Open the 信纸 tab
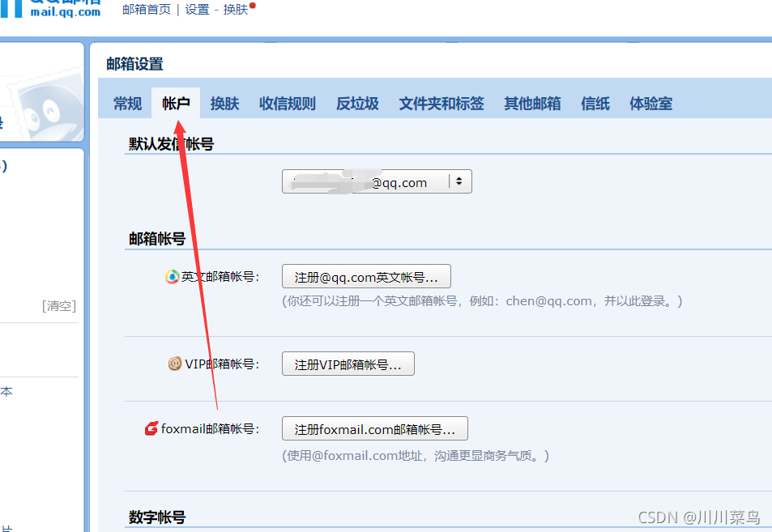 pos(595,104)
